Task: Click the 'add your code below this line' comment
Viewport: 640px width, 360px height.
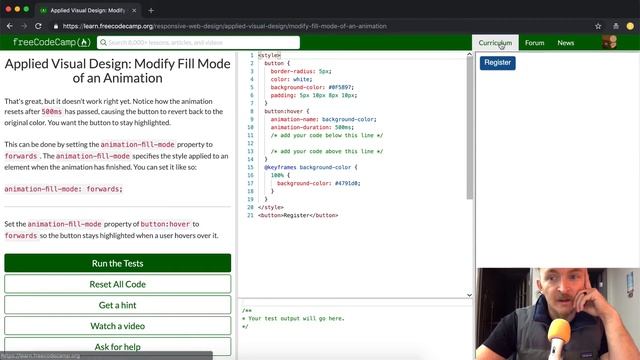Action: [327, 136]
